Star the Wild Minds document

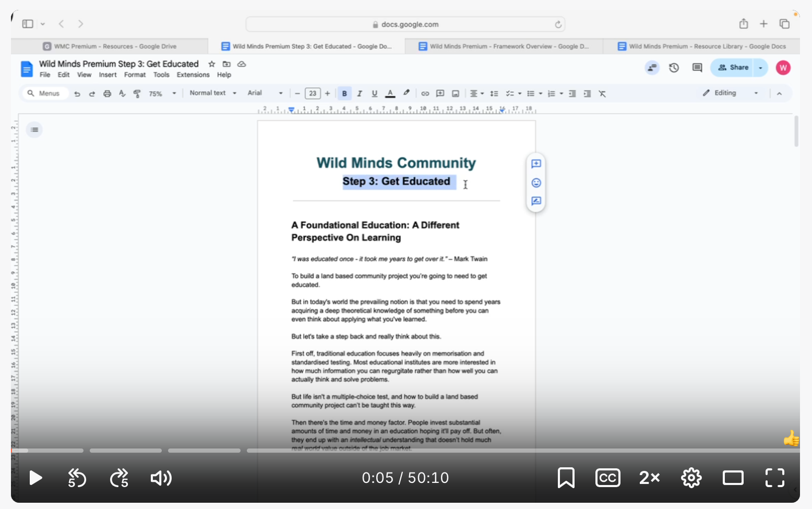click(x=211, y=64)
